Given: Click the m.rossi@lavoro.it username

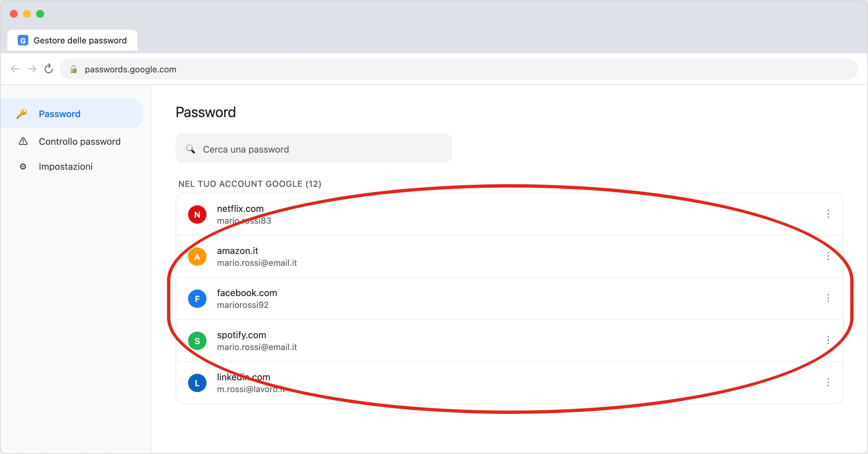Looking at the screenshot, I should [x=251, y=389].
